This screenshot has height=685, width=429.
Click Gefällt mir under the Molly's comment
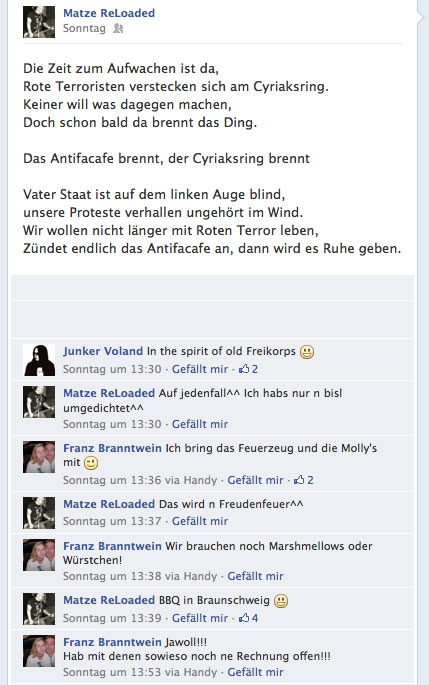[x=255, y=480]
